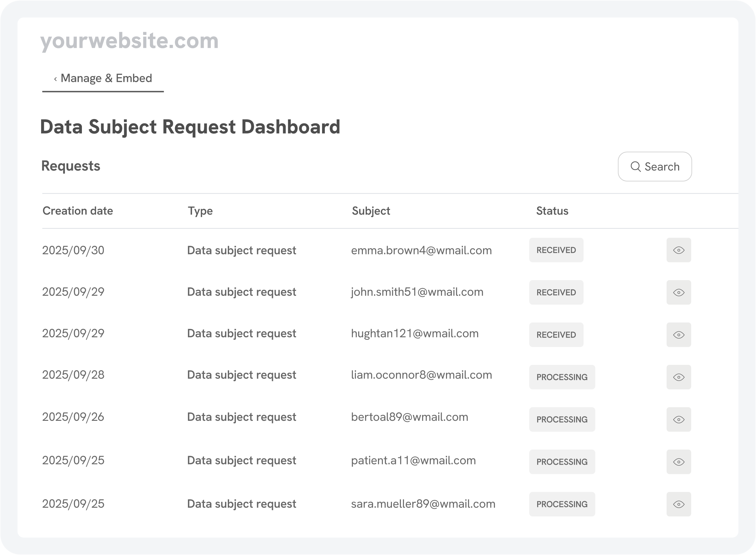
Task: Click the magnifying glass search icon
Action: click(x=635, y=167)
